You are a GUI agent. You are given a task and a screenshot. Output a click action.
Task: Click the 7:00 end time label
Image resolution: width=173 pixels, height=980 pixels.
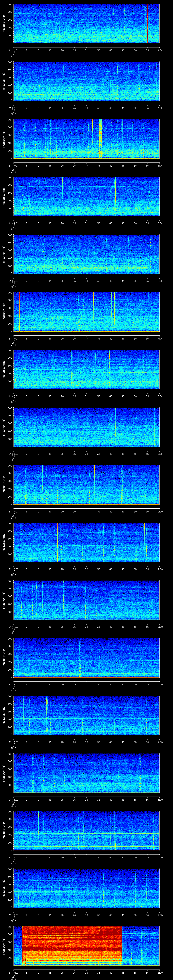[x=160, y=339]
